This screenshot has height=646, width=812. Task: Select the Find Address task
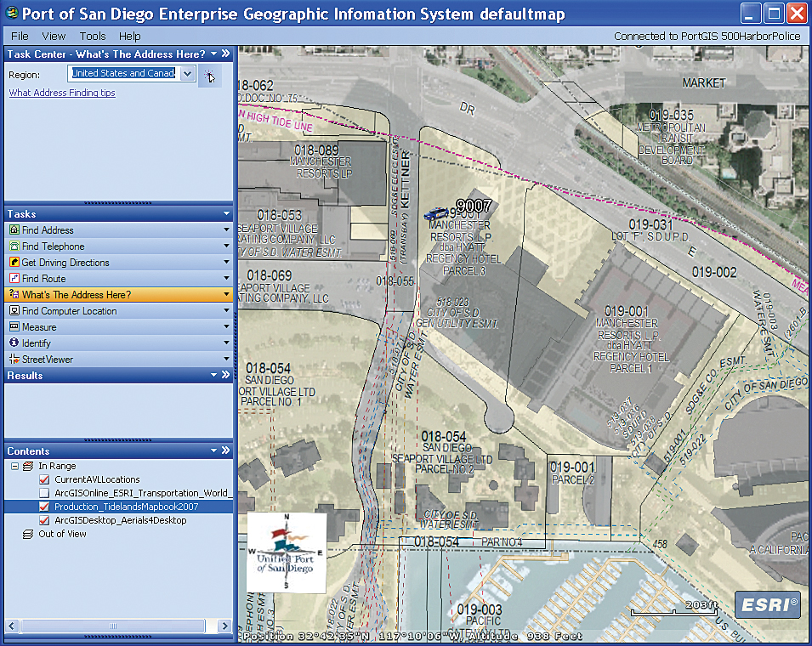[118, 229]
